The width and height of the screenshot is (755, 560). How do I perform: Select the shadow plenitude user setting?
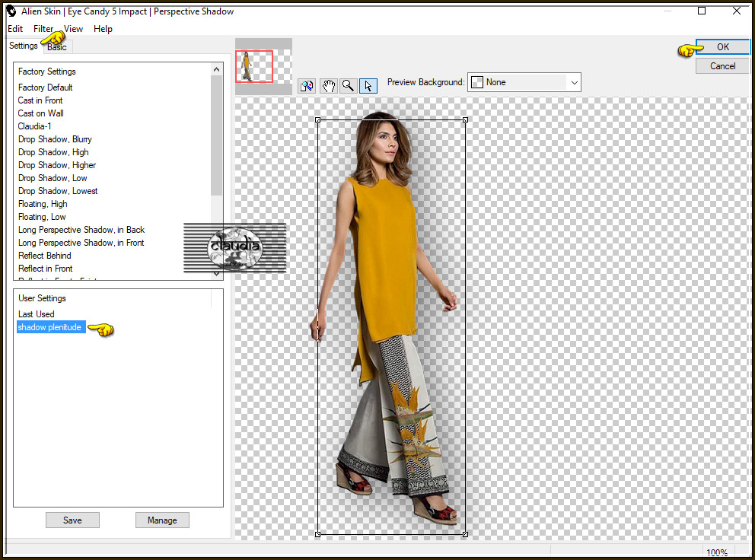click(49, 327)
